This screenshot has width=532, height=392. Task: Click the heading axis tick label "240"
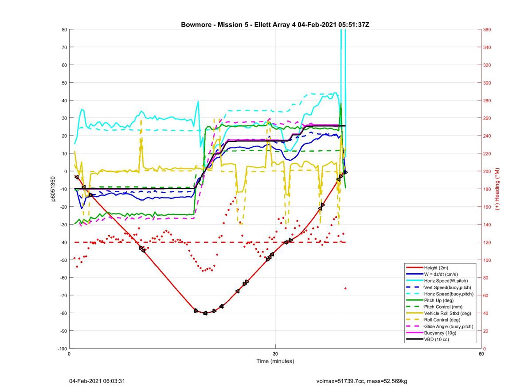pos(487,136)
